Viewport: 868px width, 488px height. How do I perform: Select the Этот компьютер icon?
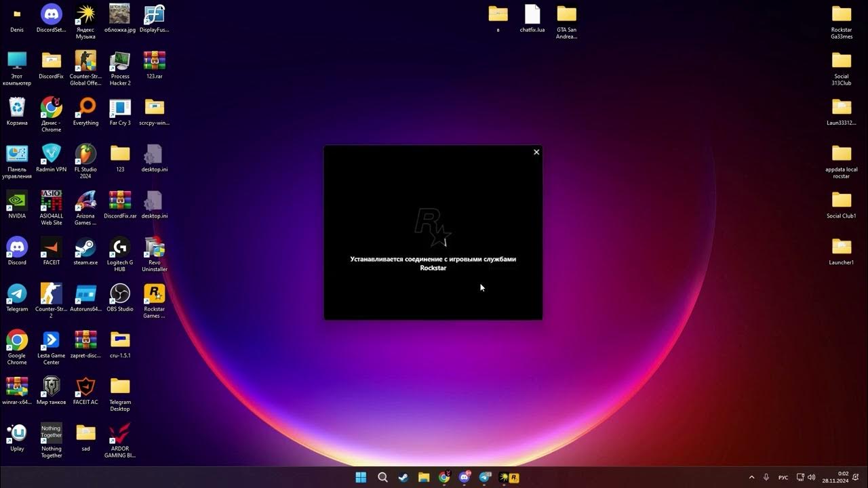17,68
